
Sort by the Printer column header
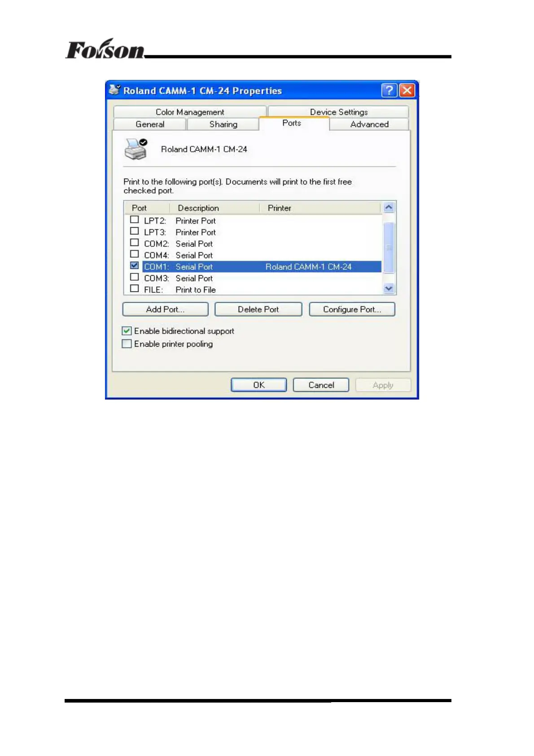coord(320,208)
